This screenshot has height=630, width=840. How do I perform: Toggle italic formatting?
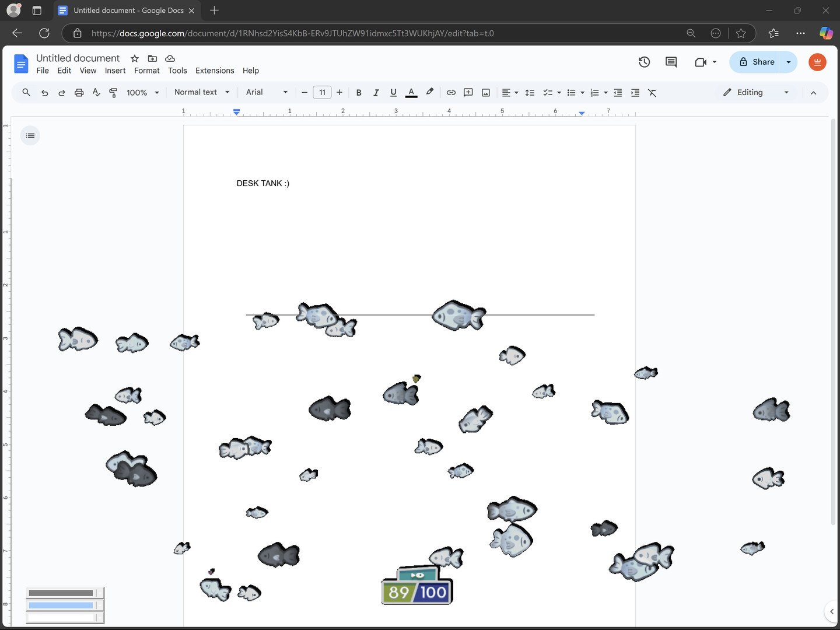pyautogui.click(x=376, y=93)
